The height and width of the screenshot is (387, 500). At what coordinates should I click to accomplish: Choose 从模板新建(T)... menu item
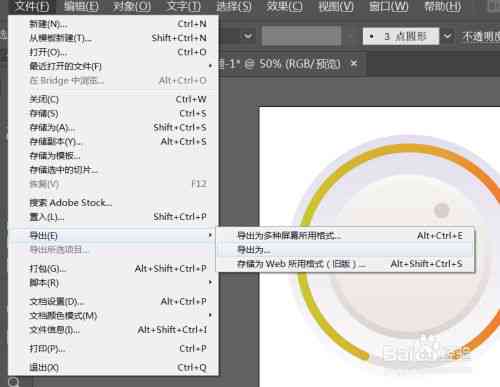[113, 38]
